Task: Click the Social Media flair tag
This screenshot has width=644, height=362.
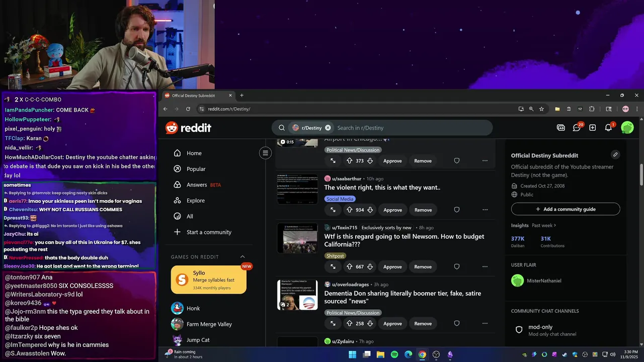Action: coord(340,199)
